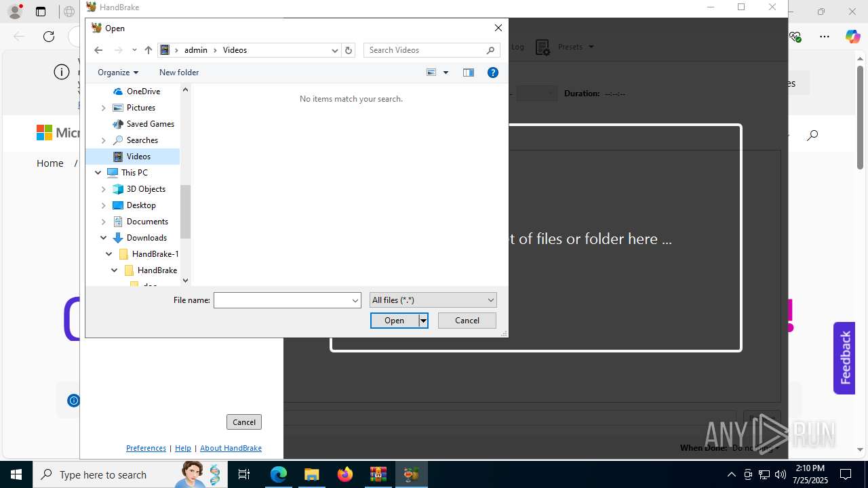The width and height of the screenshot is (868, 488).
Task: Open file type filter All files
Action: (433, 300)
